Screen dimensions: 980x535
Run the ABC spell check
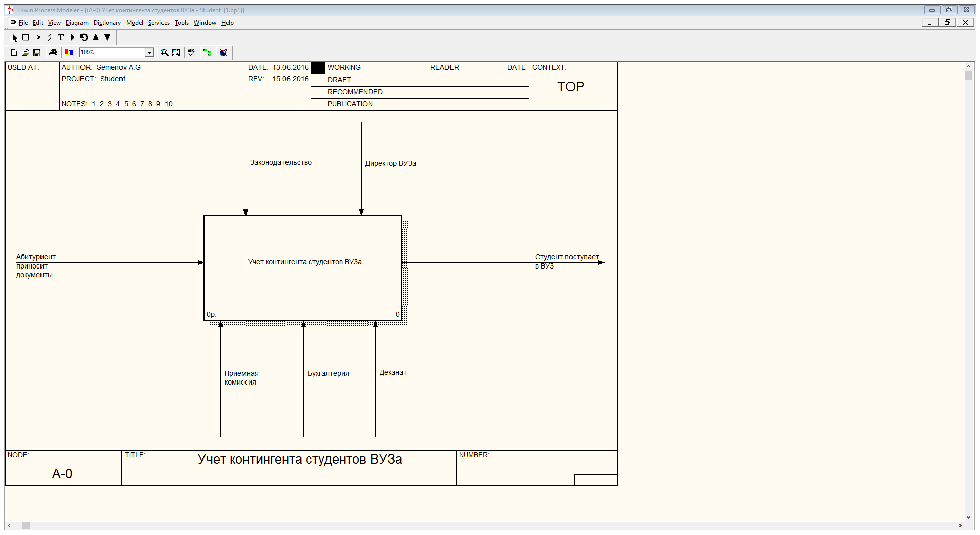[x=191, y=53]
